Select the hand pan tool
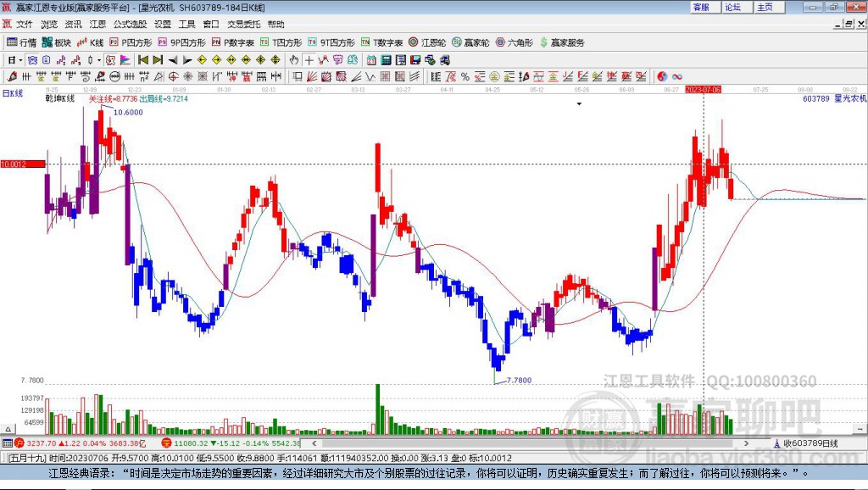Image resolution: width=868 pixels, height=490 pixels. point(293,60)
